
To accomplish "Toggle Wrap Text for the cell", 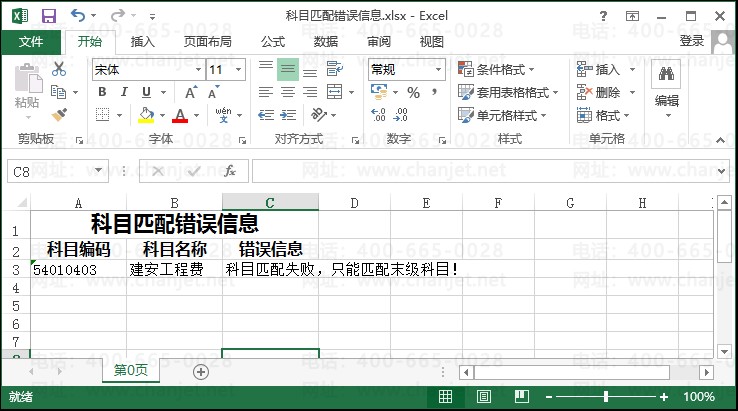I will click(x=335, y=69).
